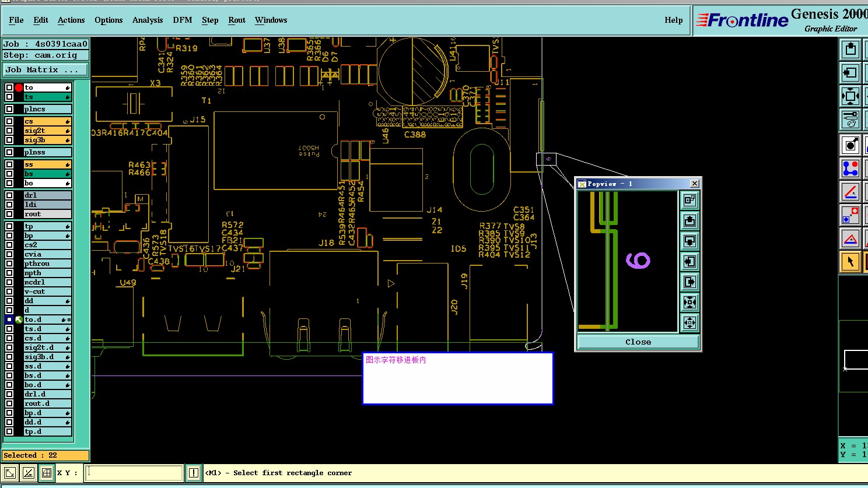Select the pan-up arrow icon in right toolbar
Screen dimensions: 868x488
[x=850, y=50]
